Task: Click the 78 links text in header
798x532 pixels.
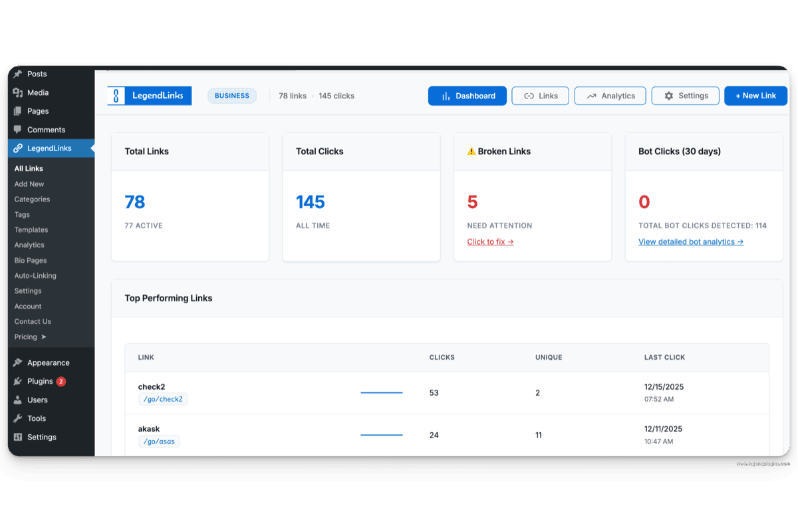Action: [x=293, y=96]
